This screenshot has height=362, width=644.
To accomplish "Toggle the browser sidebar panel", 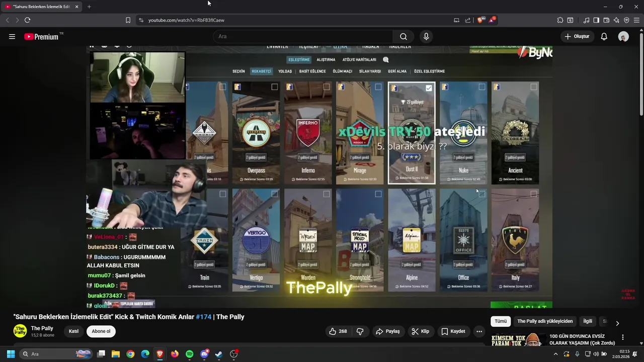I will pyautogui.click(x=596, y=20).
